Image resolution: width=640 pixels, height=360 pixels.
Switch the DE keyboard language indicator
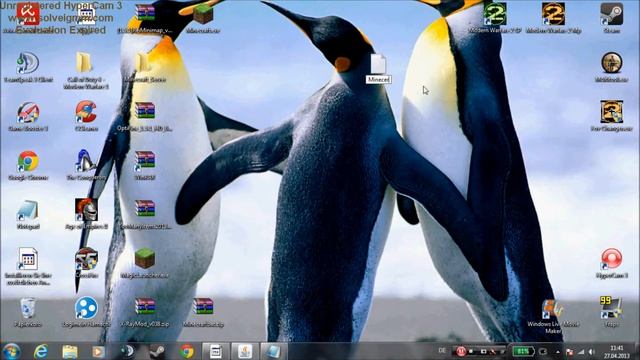pos(442,351)
